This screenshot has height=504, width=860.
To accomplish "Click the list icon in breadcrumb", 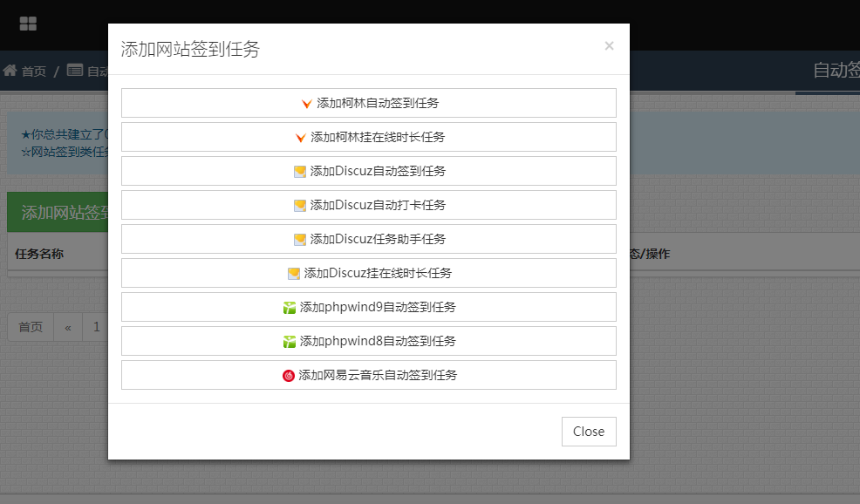I will pos(75,71).
